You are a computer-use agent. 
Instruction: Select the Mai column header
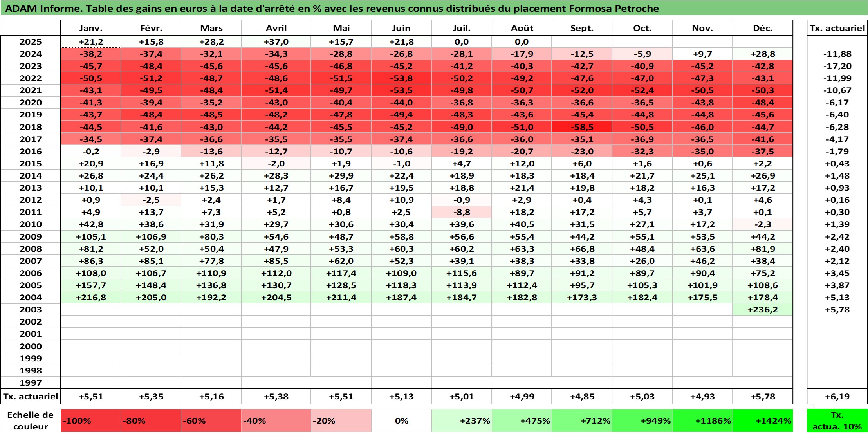coord(341,28)
